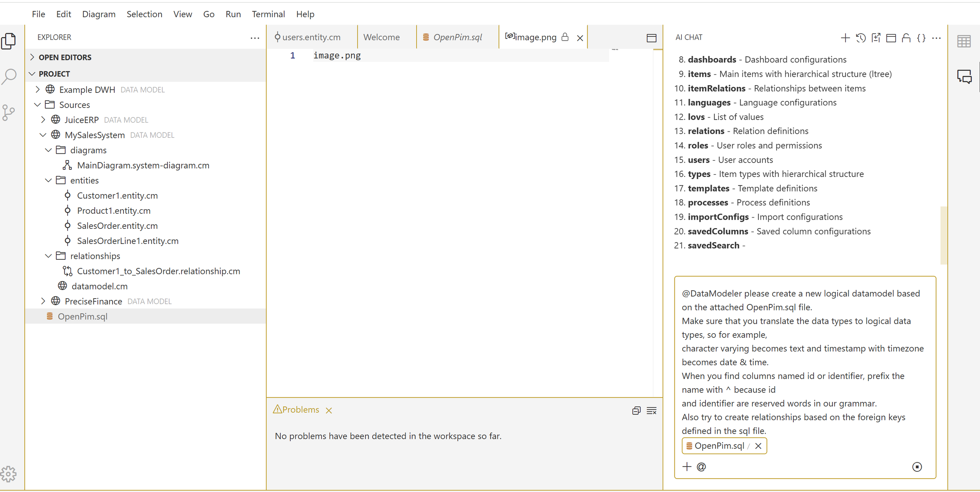
Task: Click the @ mention icon in chat input
Action: (x=701, y=466)
